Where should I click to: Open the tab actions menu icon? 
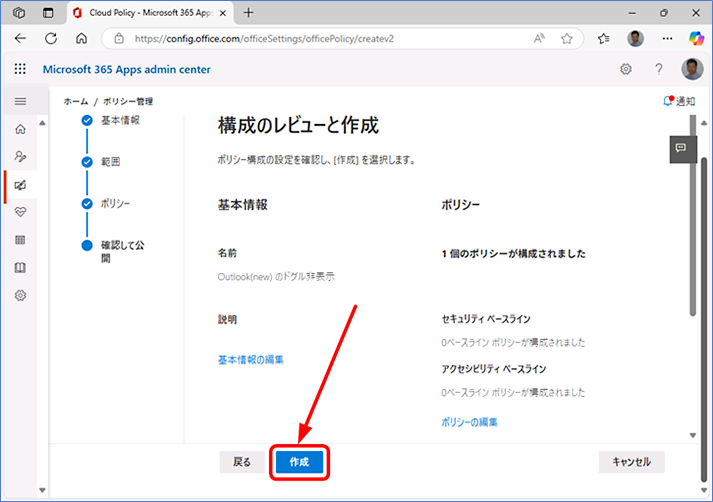pos(48,13)
